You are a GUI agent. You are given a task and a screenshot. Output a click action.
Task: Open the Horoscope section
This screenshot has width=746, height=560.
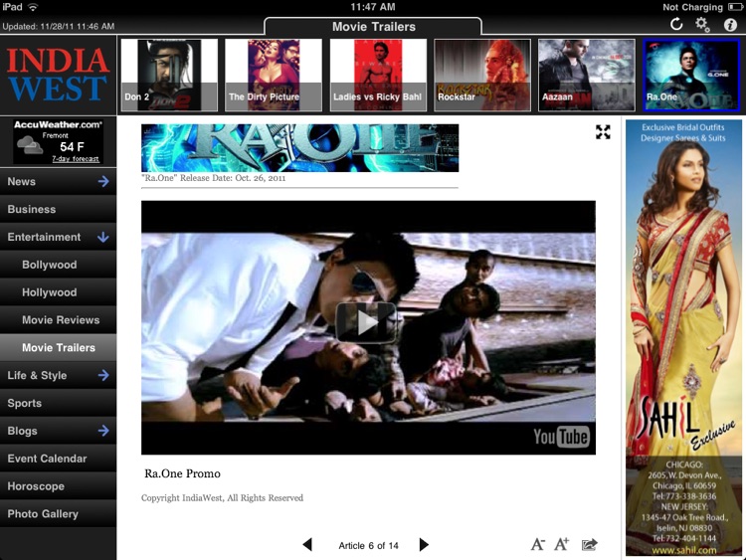58,486
